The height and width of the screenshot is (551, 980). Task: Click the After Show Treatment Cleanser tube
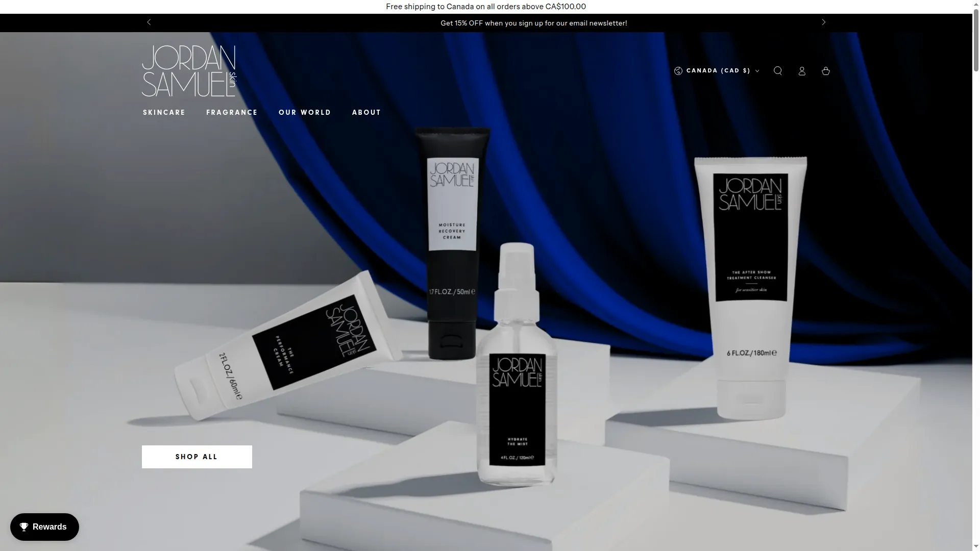click(750, 288)
